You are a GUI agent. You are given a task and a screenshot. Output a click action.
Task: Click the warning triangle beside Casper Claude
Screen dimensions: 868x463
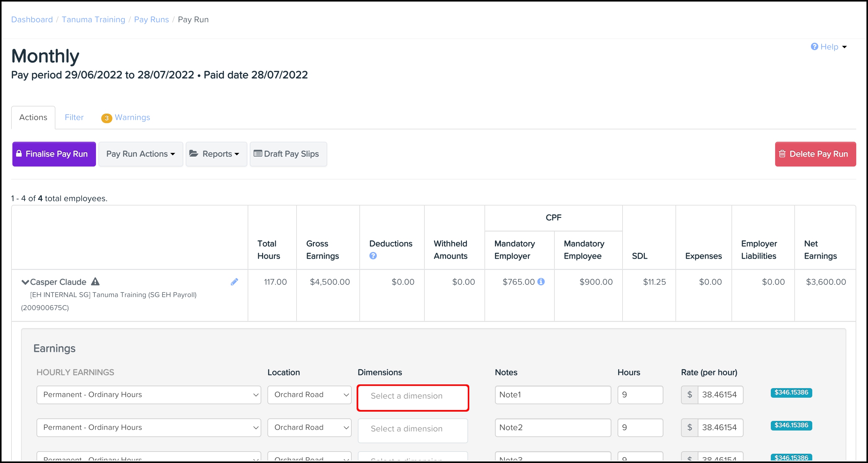(x=95, y=281)
